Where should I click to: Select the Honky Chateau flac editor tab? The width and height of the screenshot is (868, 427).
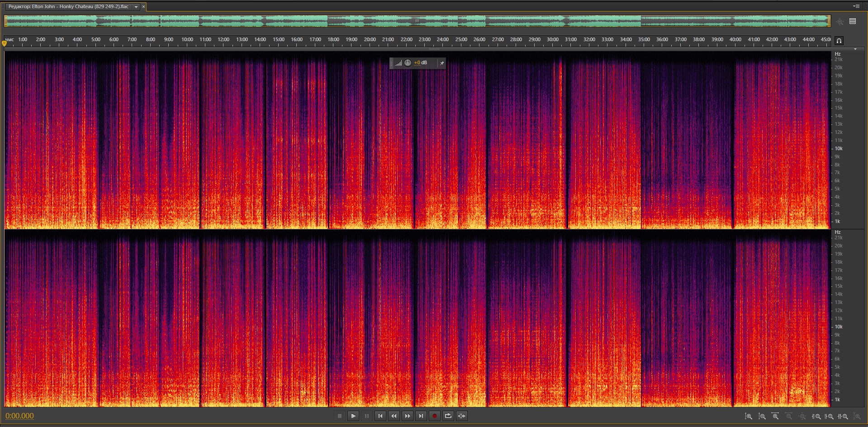click(68, 7)
